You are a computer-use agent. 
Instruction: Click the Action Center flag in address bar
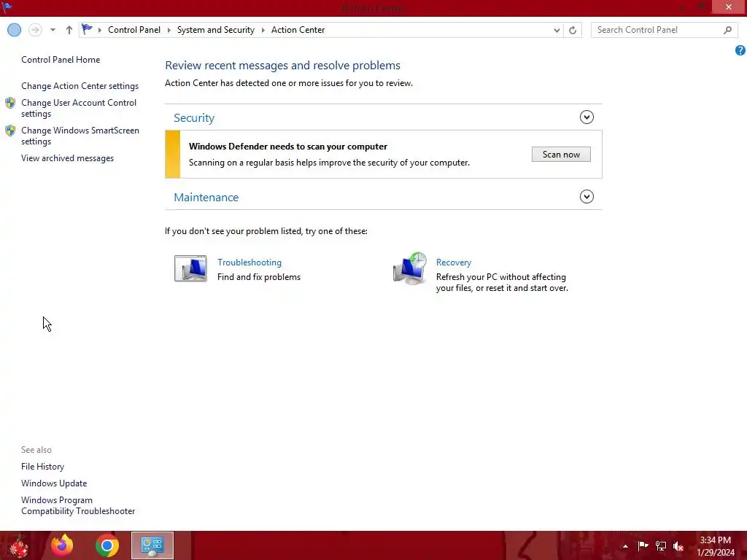[x=87, y=29]
